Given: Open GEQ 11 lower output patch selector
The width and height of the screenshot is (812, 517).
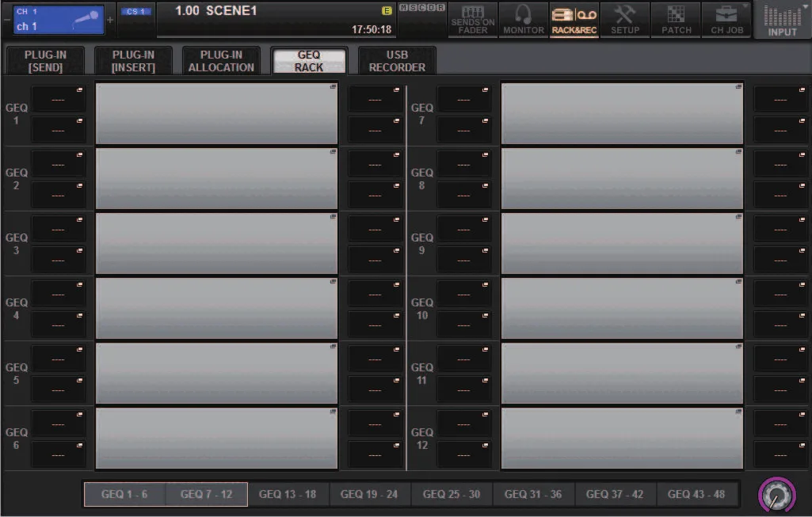Looking at the screenshot, I should [780, 390].
